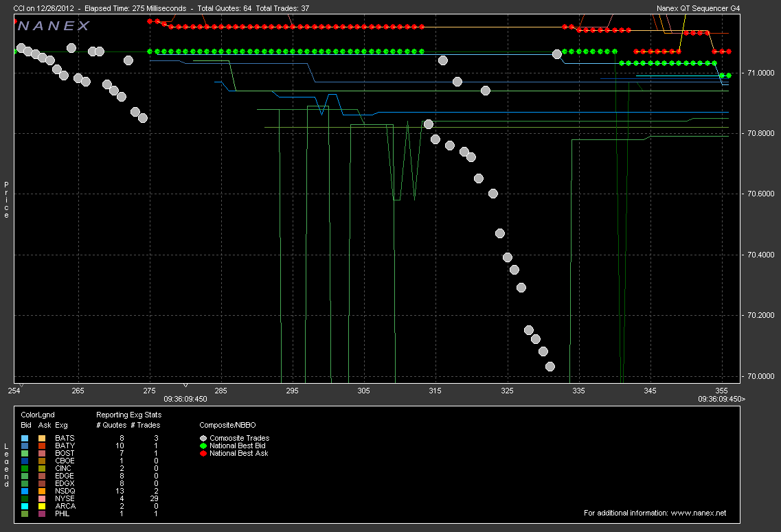Click the Composite Trades gray legend marker
The width and height of the screenshot is (781, 532).
(x=203, y=439)
